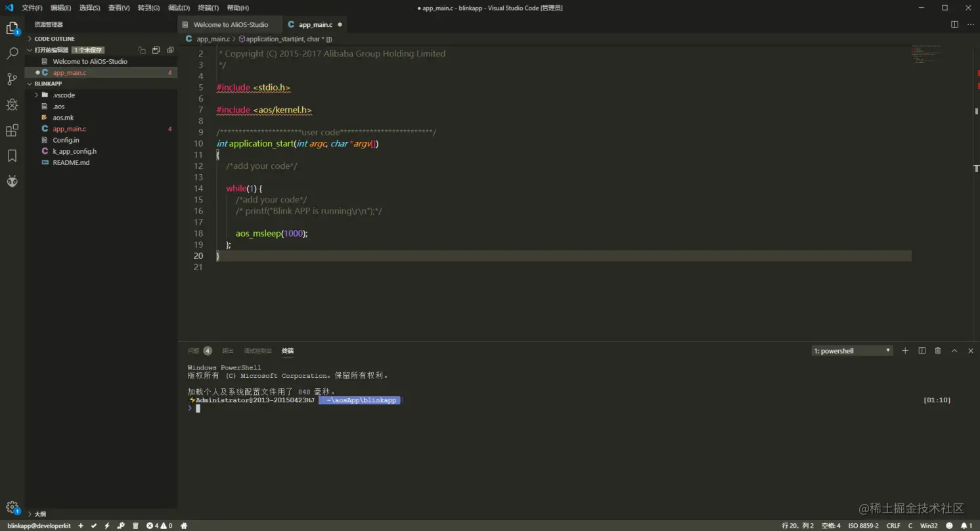Click the 行 20, 列 2 cursor position
This screenshot has height=531, width=980.
coord(797,526)
